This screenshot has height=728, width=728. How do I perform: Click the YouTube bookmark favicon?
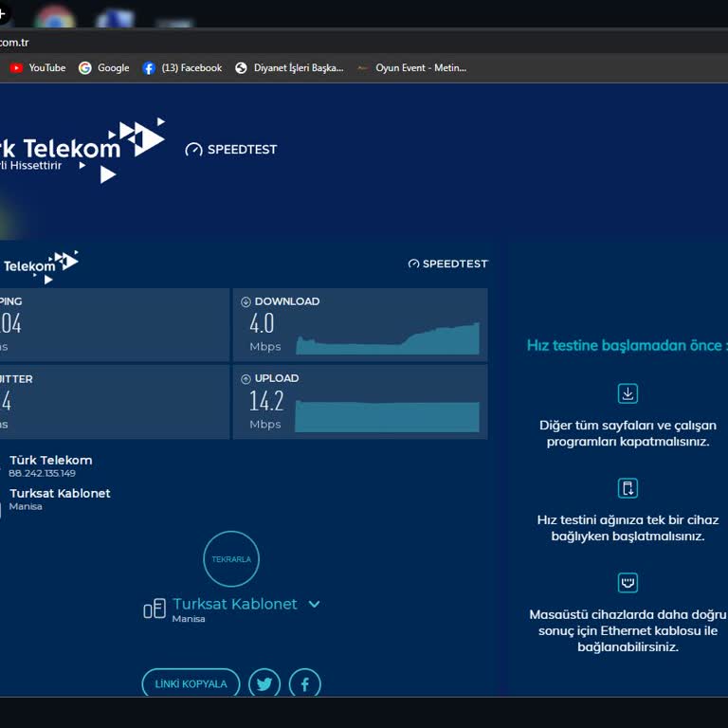click(16, 68)
